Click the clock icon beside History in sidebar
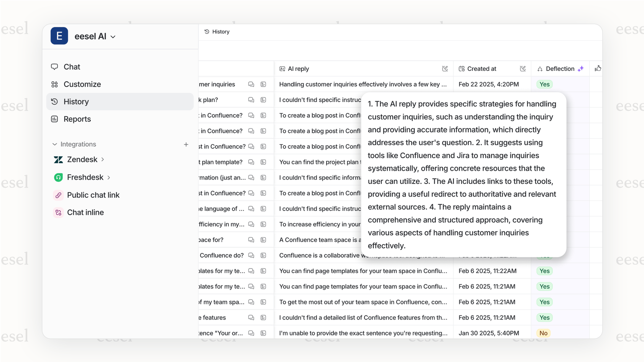This screenshot has width=644, height=362. [x=54, y=102]
